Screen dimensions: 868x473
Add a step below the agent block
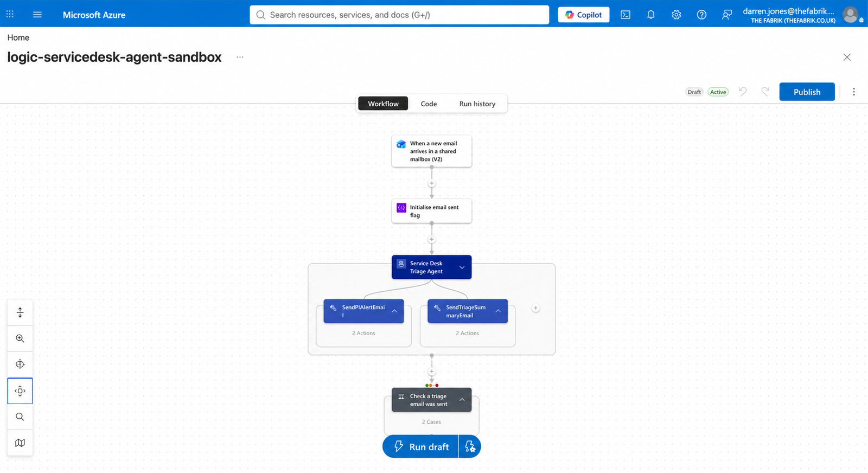tap(432, 372)
